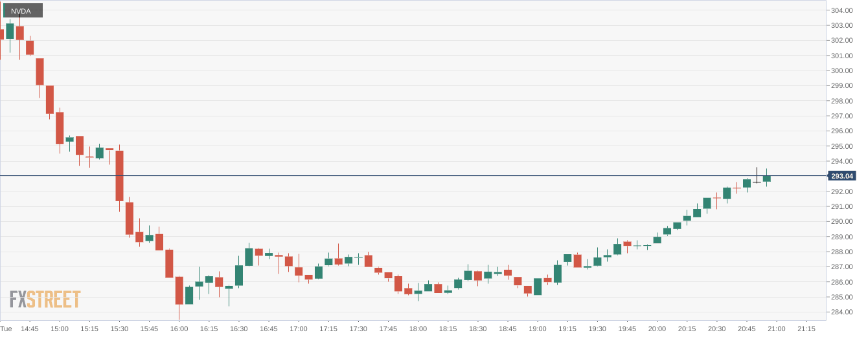Select the red candle at 16:00

click(x=179, y=290)
